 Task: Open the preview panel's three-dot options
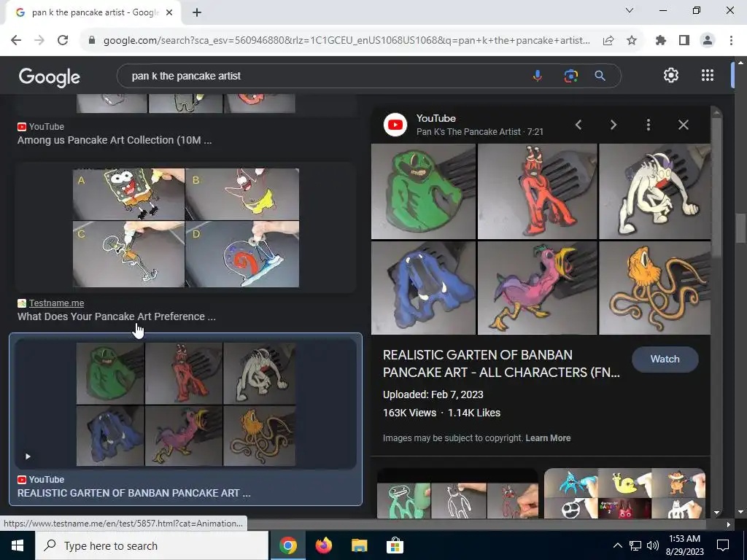click(649, 125)
